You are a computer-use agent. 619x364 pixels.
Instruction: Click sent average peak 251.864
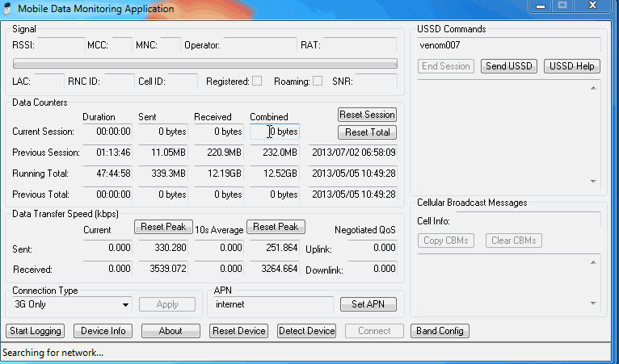(275, 248)
